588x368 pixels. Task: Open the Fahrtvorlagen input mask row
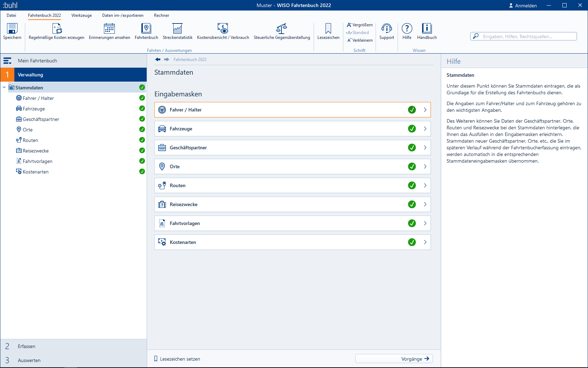point(292,223)
